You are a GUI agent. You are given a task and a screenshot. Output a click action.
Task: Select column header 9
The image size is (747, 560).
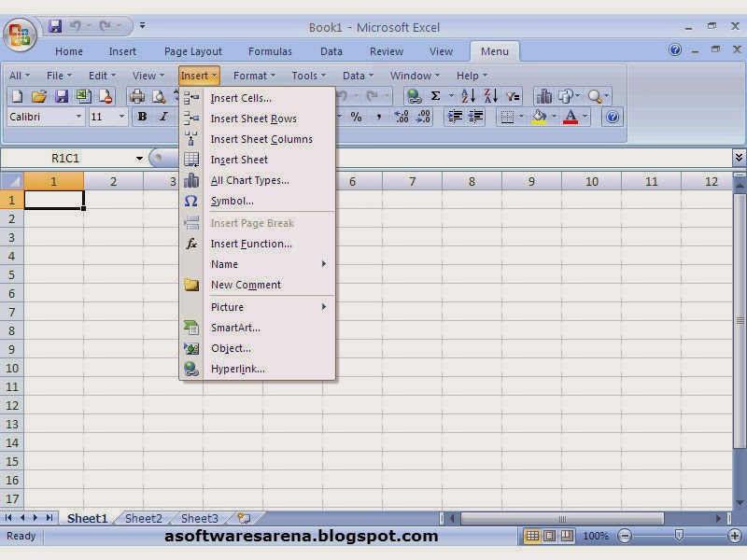point(531,181)
